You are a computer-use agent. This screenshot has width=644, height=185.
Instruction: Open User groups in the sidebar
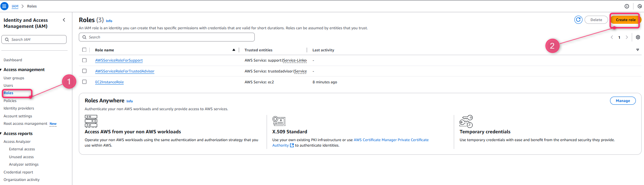14,78
